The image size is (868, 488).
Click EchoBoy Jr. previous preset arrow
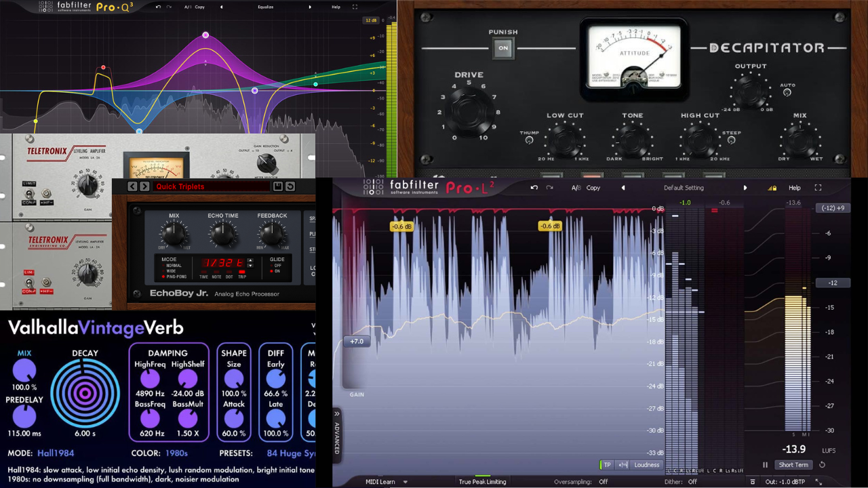[133, 186]
